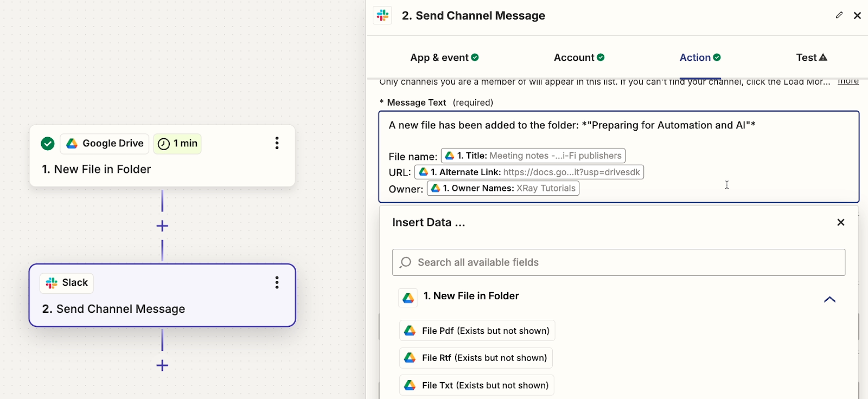Open the Google Drive step menu (three dots)

[277, 143]
